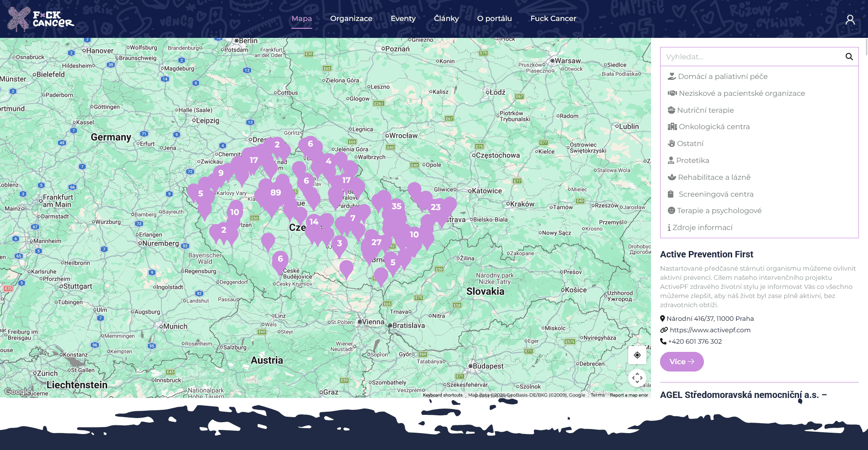Click the map cluster marker 35
868x450 pixels.
point(396,207)
